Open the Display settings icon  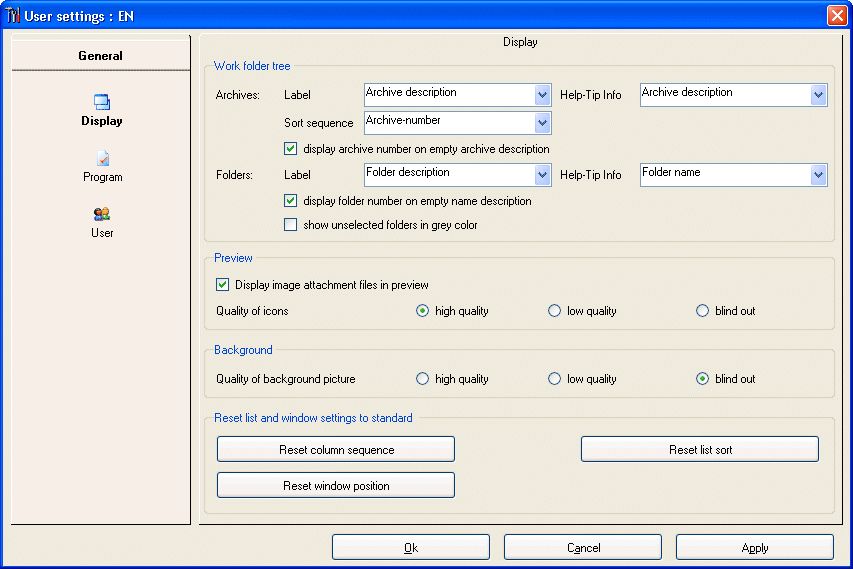click(x=102, y=102)
